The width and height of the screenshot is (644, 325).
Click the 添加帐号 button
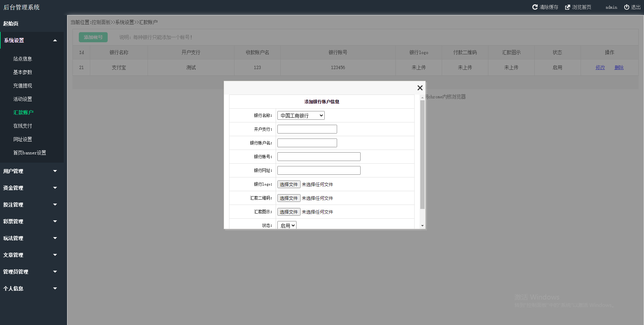pyautogui.click(x=93, y=37)
